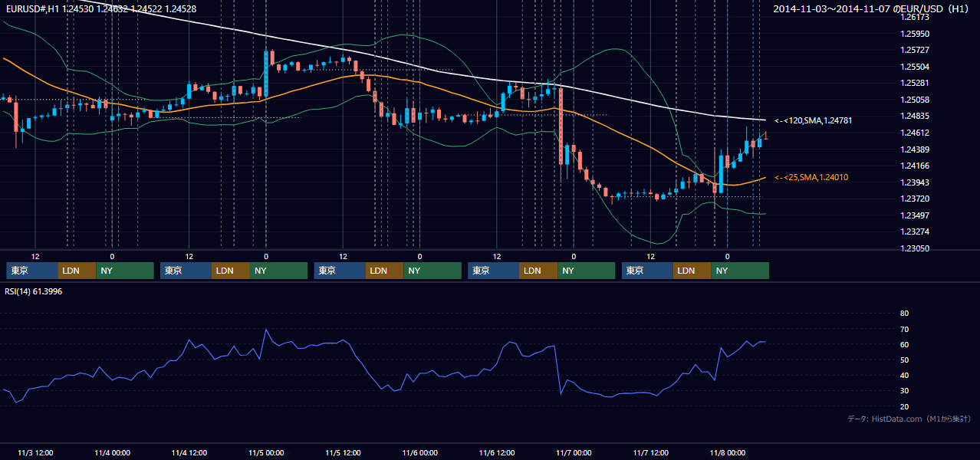980x460 pixels.
Task: Click the rightmost 東京 session block
Action: [x=648, y=271]
